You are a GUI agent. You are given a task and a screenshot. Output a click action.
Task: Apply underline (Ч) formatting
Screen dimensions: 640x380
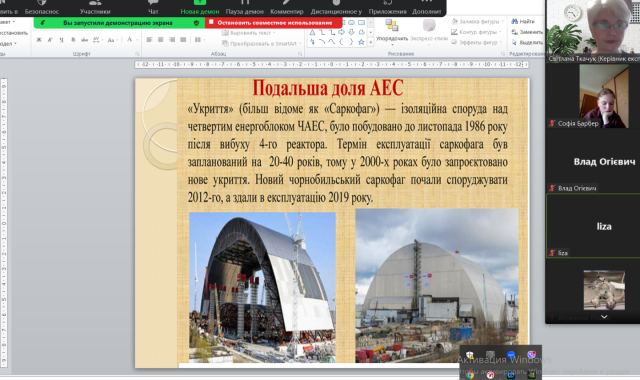62,40
